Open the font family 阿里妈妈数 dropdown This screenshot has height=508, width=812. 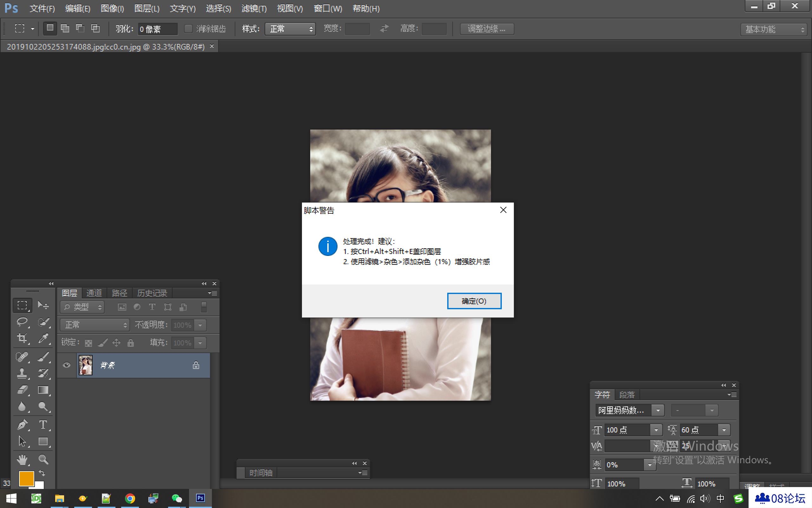658,410
